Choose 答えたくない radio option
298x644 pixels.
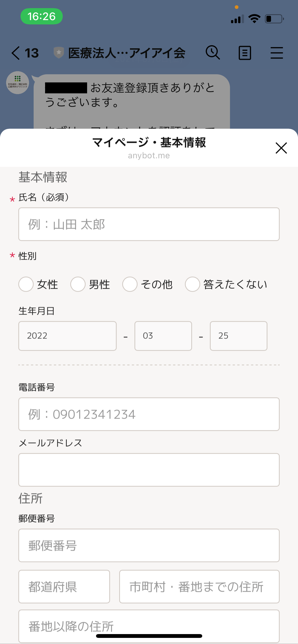[x=193, y=284]
